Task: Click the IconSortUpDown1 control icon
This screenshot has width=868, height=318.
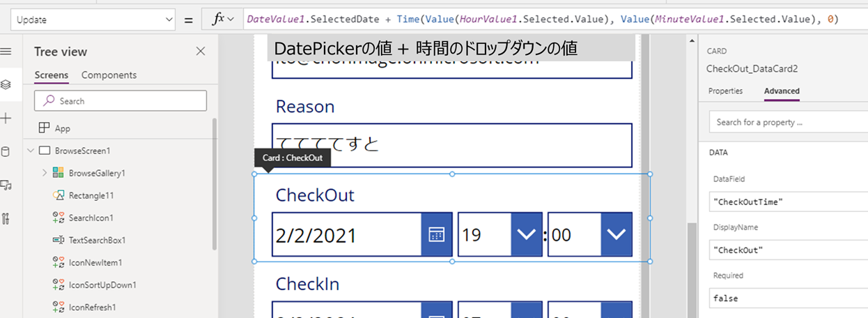Action: tap(59, 285)
